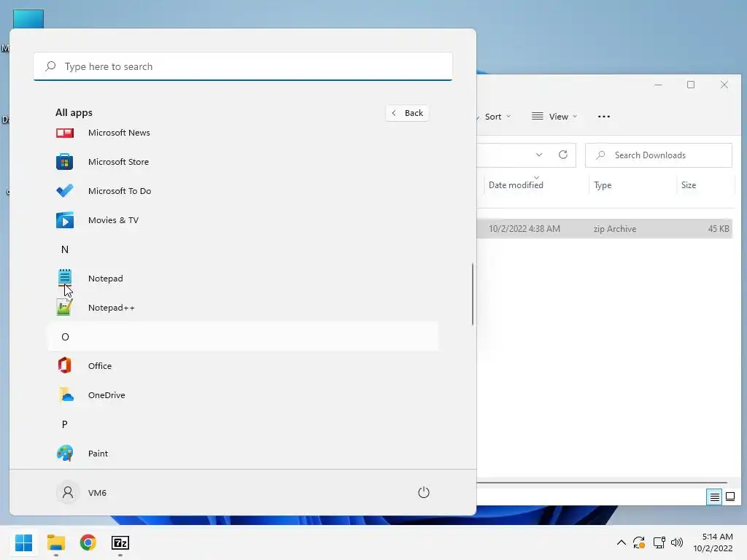
Task: Expand the Explorer address bar history dropdown
Action: 539,155
